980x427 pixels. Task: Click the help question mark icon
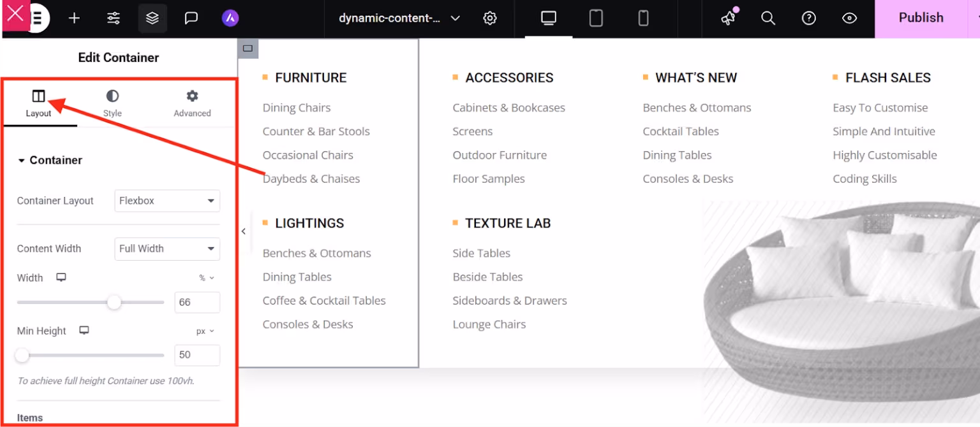pos(808,18)
